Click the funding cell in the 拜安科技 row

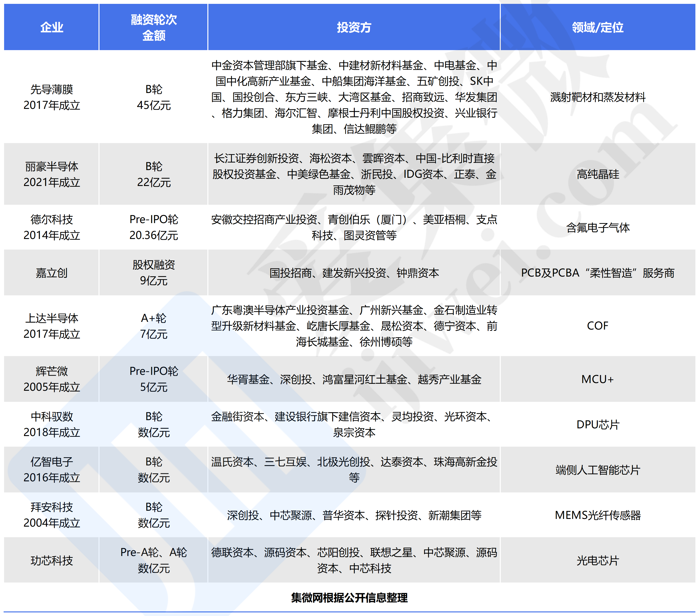tap(153, 515)
